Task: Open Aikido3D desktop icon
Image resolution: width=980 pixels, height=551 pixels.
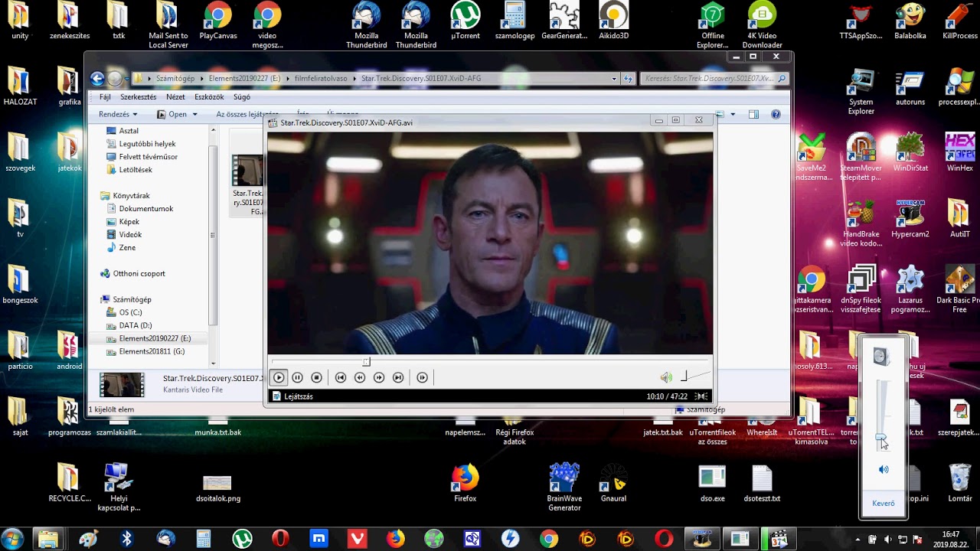Action: tap(613, 21)
